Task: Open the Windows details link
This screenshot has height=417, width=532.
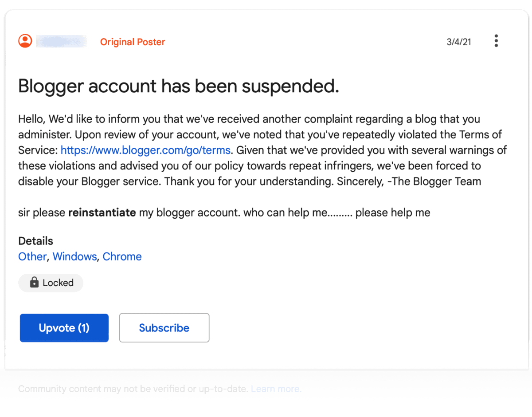Action: (74, 256)
